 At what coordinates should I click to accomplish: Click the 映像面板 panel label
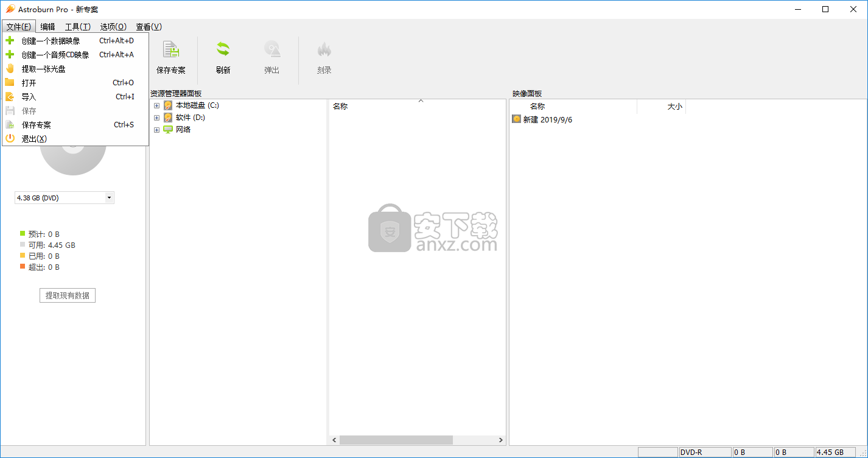[x=527, y=93]
